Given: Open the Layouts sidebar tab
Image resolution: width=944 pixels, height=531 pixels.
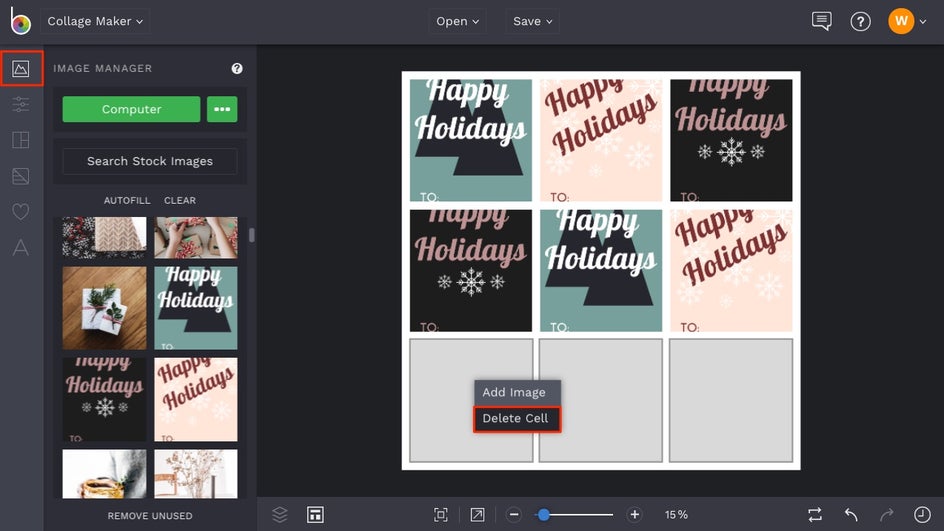Looking at the screenshot, I should click(x=20, y=140).
